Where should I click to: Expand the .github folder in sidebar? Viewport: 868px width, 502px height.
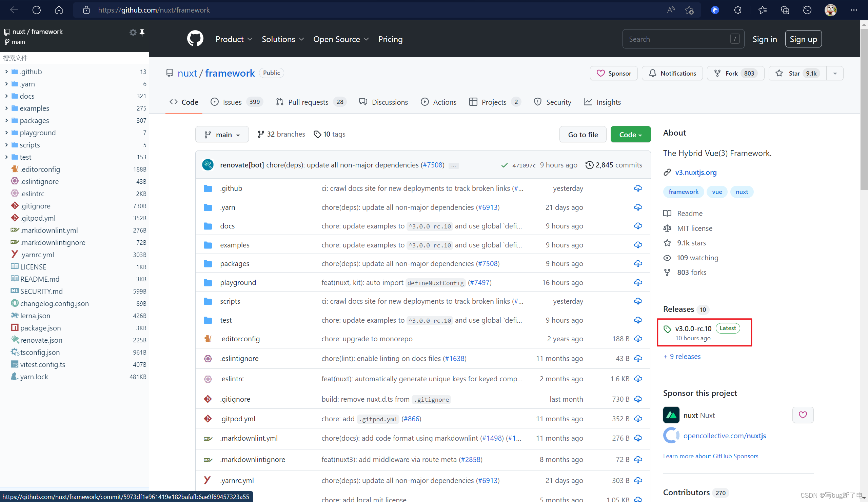[6, 72]
